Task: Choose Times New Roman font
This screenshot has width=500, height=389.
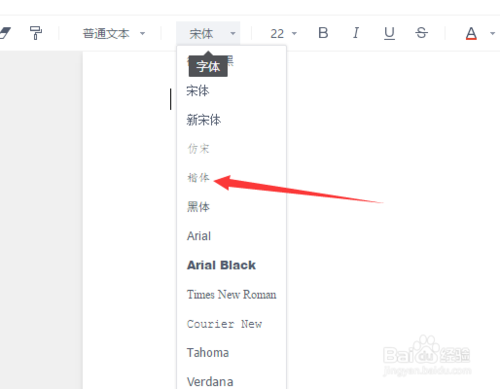Action: 231,295
